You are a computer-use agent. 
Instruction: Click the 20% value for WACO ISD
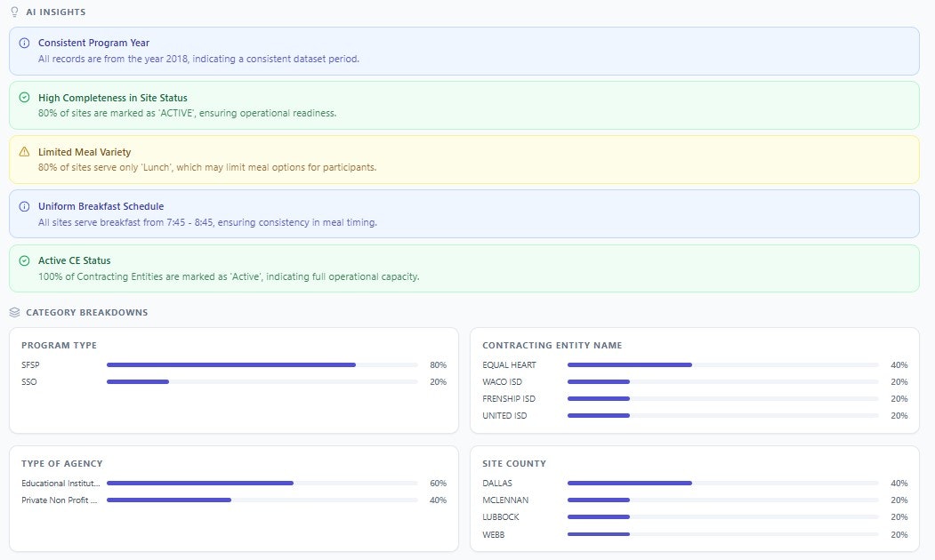click(x=899, y=382)
